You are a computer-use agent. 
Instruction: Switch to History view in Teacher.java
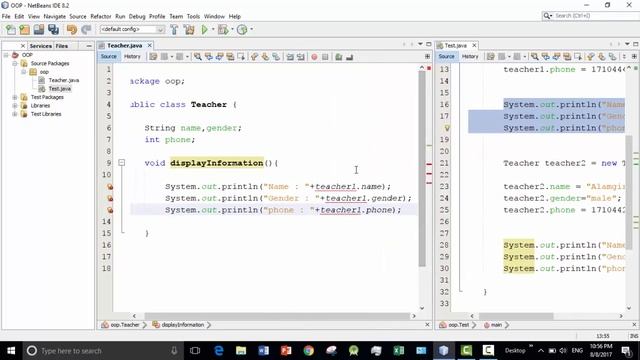point(132,57)
